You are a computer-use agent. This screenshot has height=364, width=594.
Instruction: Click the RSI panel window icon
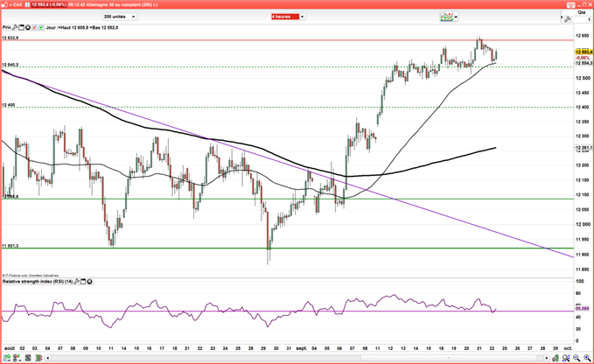[x=83, y=282]
